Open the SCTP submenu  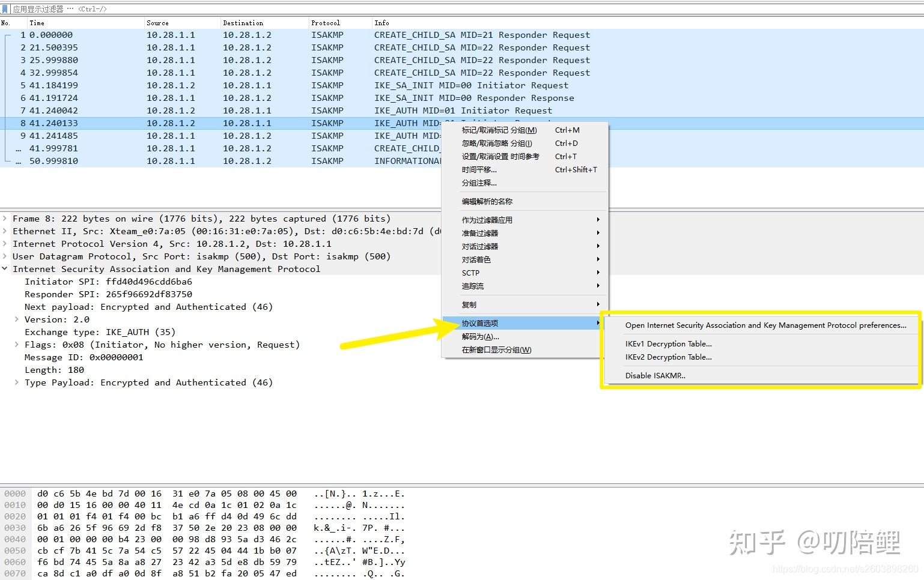(470, 273)
